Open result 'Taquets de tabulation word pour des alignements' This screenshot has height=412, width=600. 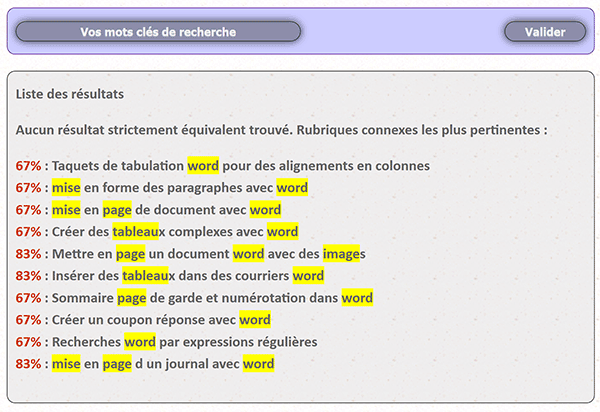tap(241, 166)
